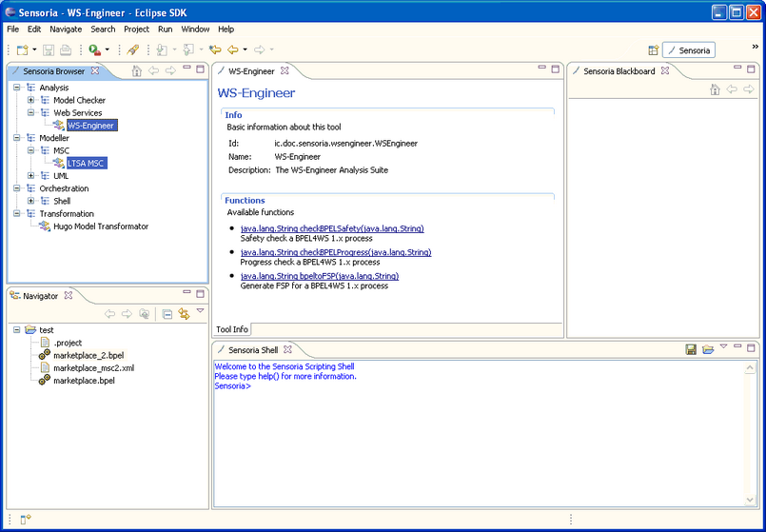Click the Sensoria Shell scrollbar down arrow
The width and height of the screenshot is (766, 532).
tap(750, 500)
